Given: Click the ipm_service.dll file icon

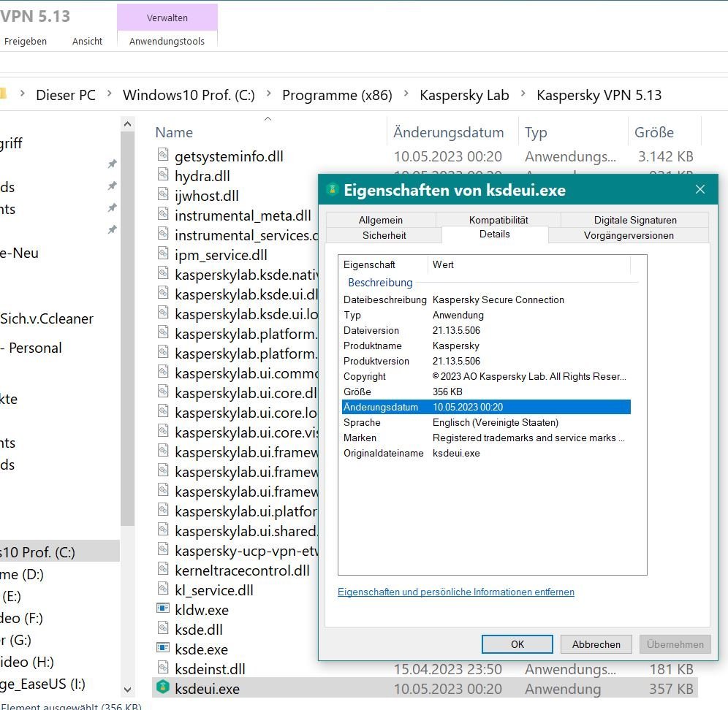Looking at the screenshot, I should pyautogui.click(x=163, y=253).
